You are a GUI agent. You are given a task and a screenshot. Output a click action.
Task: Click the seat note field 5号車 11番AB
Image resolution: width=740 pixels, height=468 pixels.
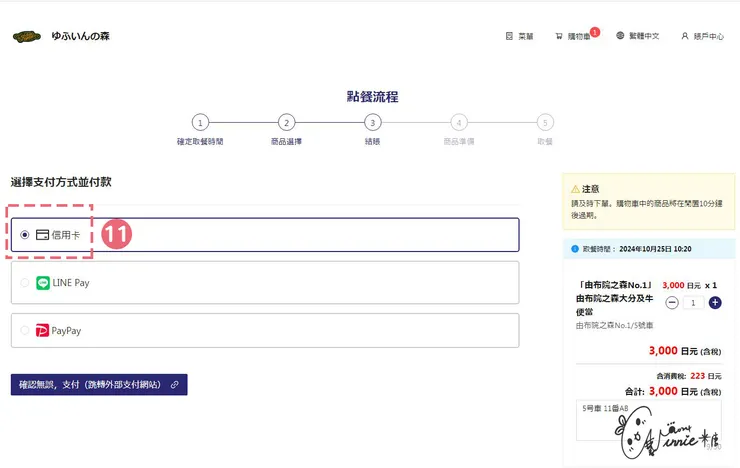(648, 420)
